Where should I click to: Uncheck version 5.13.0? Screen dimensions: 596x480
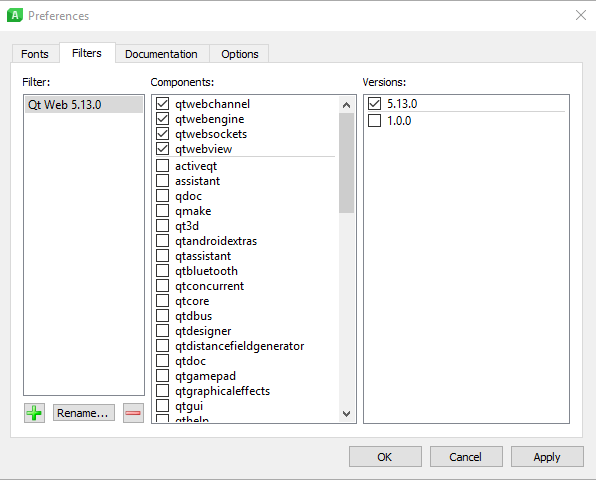coord(374,103)
